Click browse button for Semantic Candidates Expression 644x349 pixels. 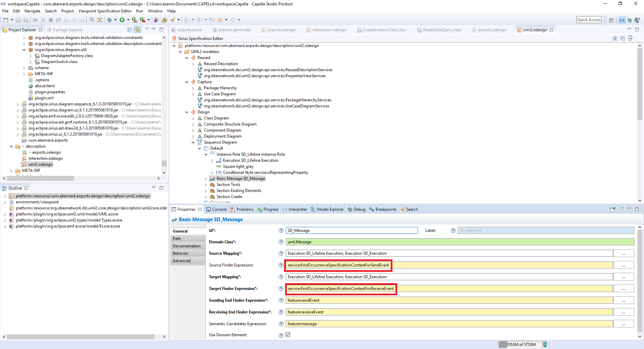tap(624, 324)
